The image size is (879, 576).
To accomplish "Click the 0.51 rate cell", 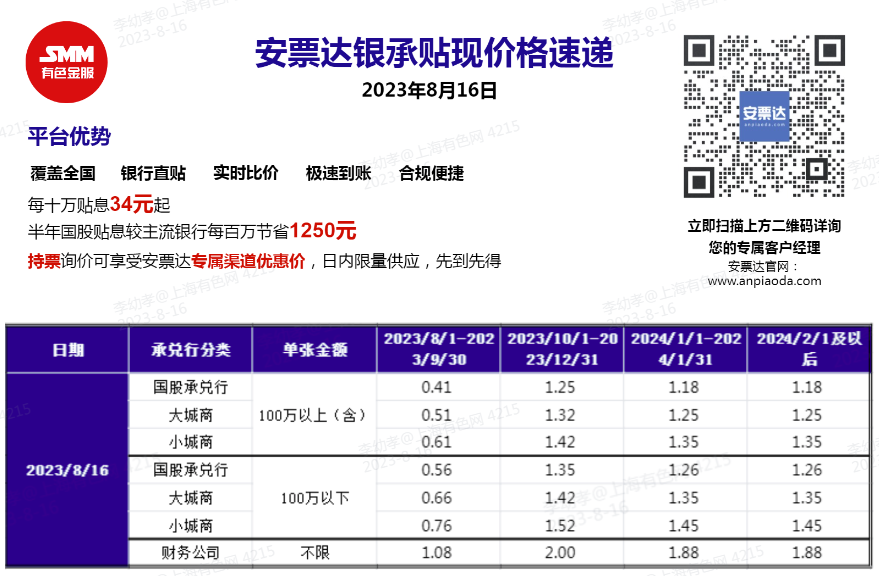I will point(437,415).
